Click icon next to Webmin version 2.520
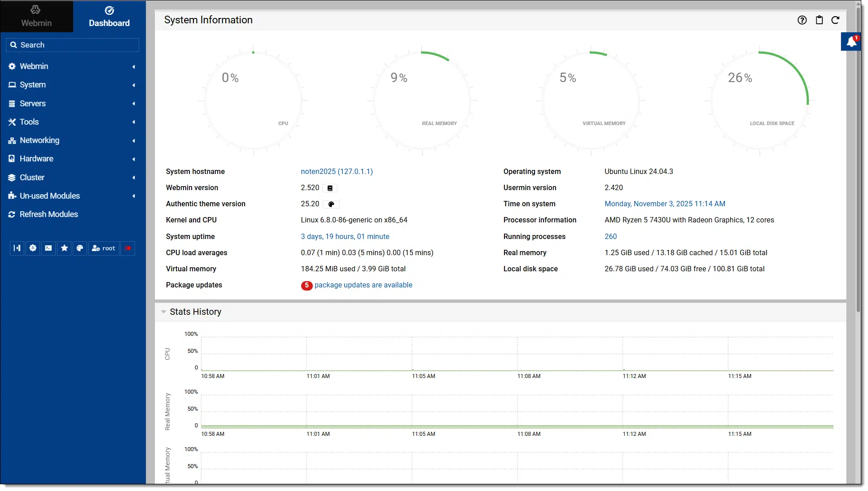The height and width of the screenshot is (491, 868). pos(330,188)
